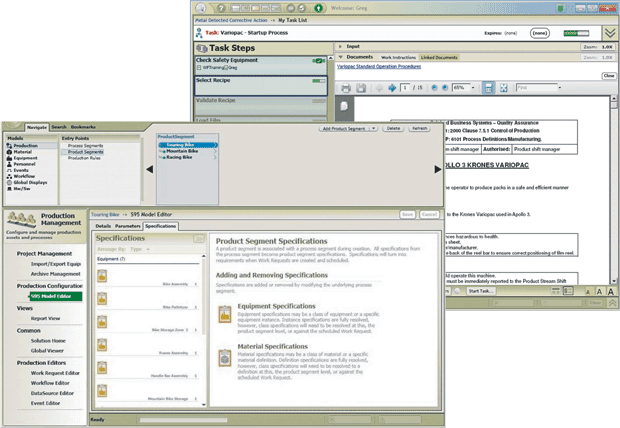Click the zoom-out round icon in viewer toolbar

pos(434,88)
